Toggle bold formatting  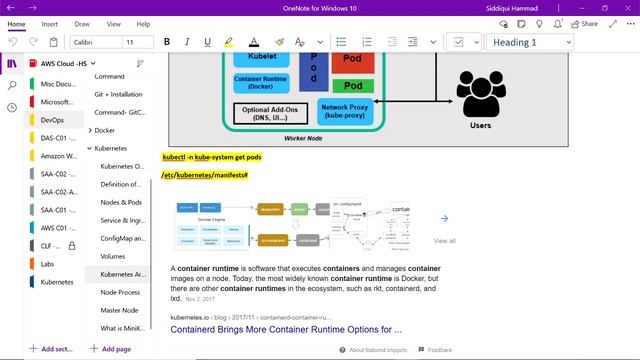click(x=167, y=42)
